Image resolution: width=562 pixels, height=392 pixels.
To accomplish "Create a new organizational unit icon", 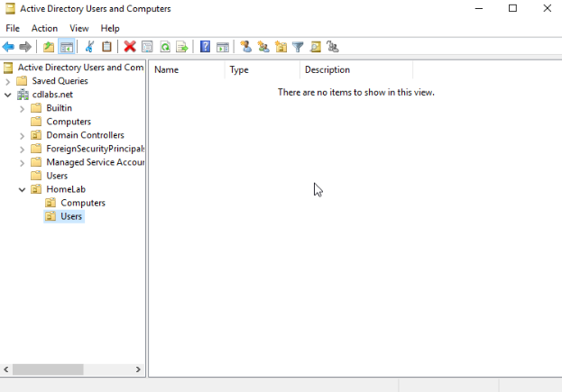I will 281,47.
